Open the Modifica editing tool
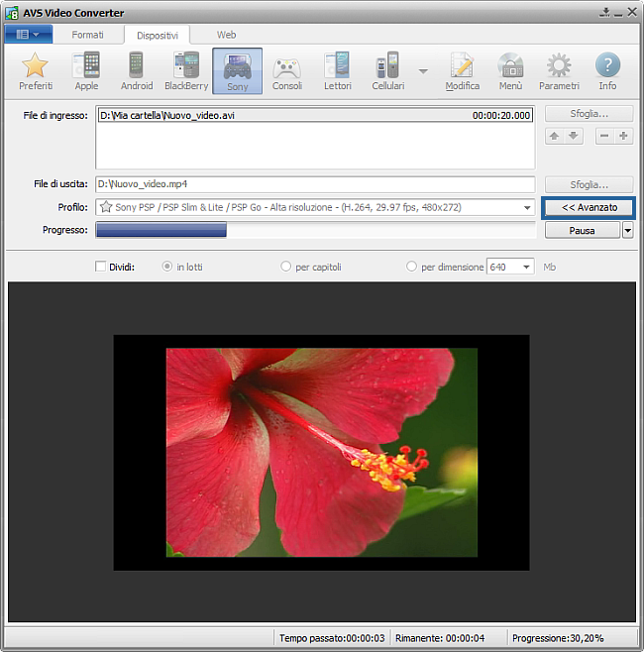The height and width of the screenshot is (652, 644). tap(463, 70)
